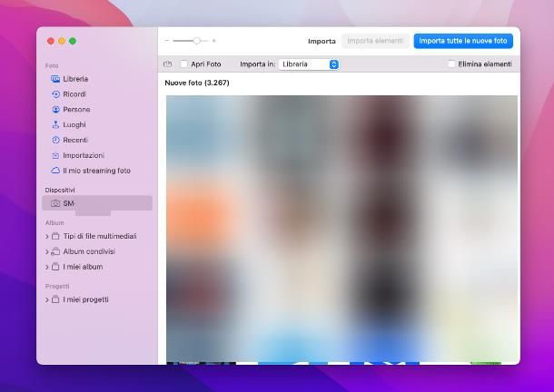Select the Libreria label in sidebar
Viewport: 554px width, 392px height.
click(75, 79)
